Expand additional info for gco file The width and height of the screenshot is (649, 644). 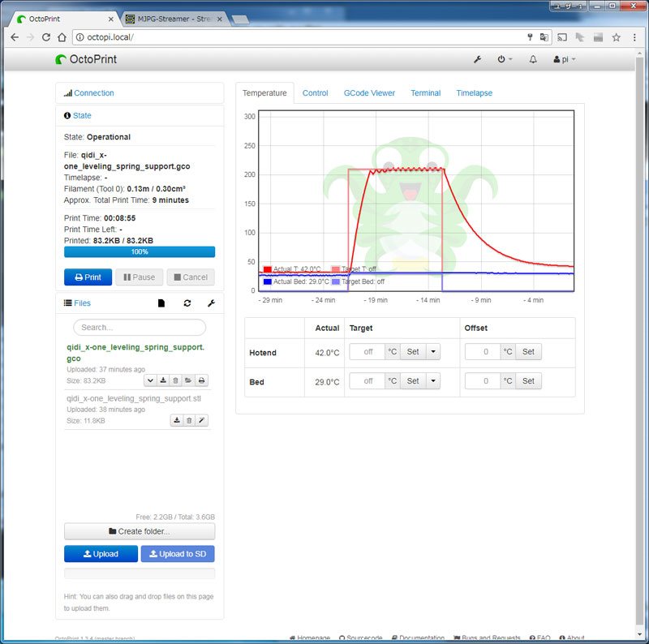click(x=150, y=380)
